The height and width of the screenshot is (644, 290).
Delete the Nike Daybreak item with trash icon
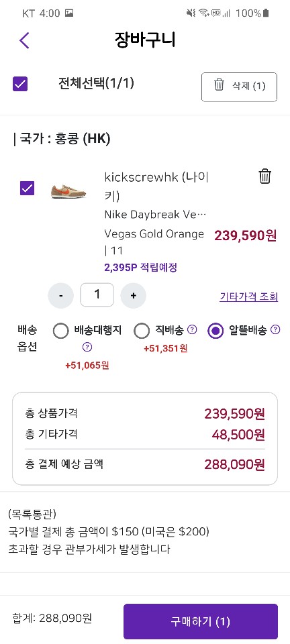[265, 176]
